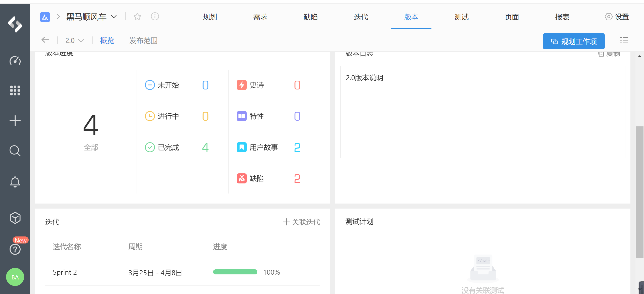644x294 pixels.
Task: Click the 关联迭代 link
Action: [302, 222]
